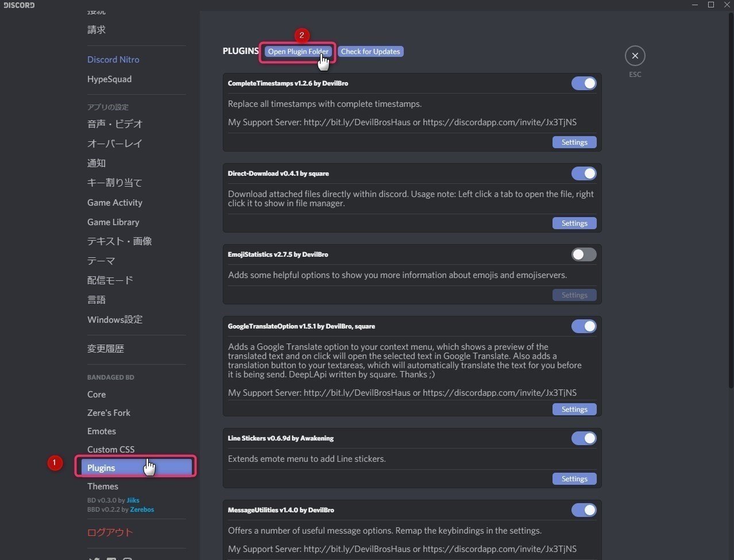Click 'Line Stickers v0.6.9d by Awakening' title
This screenshot has width=734, height=560.
point(281,438)
